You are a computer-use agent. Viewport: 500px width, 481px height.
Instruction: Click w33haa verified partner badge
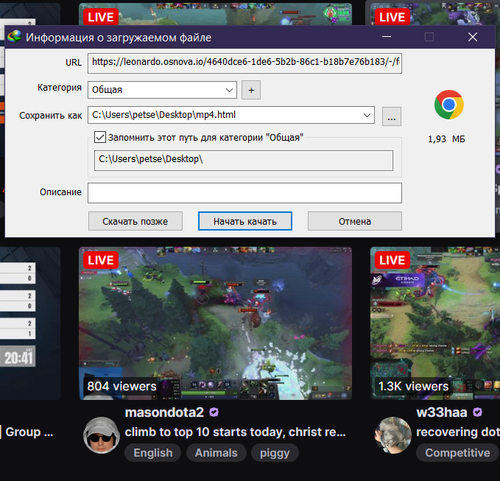pyautogui.click(x=478, y=413)
